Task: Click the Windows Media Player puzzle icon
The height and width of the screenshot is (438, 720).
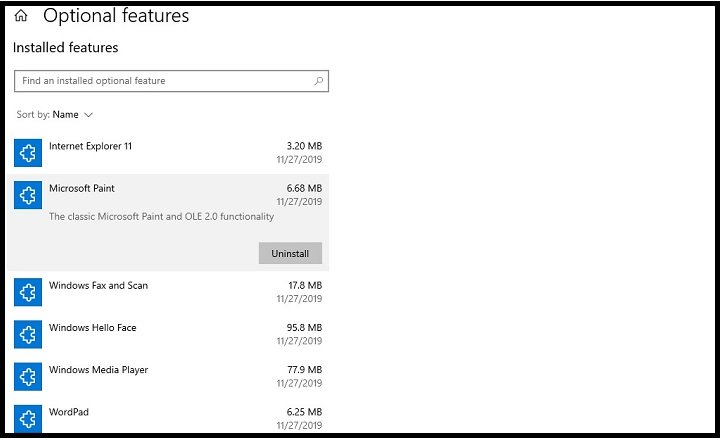Action: pyautogui.click(x=28, y=376)
